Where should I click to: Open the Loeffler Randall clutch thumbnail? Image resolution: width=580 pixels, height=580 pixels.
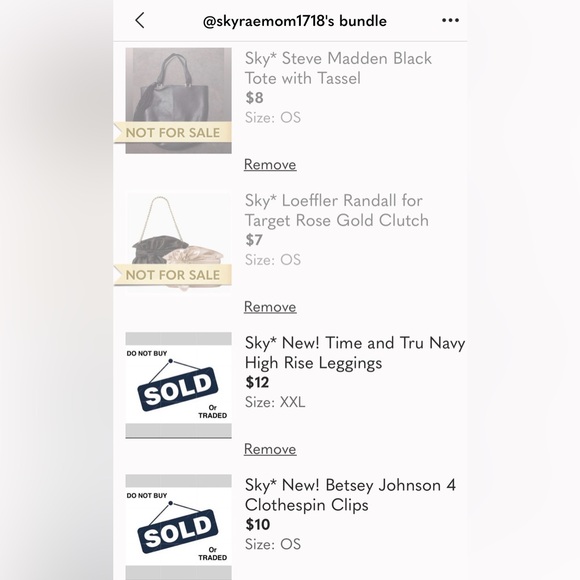coord(178,243)
